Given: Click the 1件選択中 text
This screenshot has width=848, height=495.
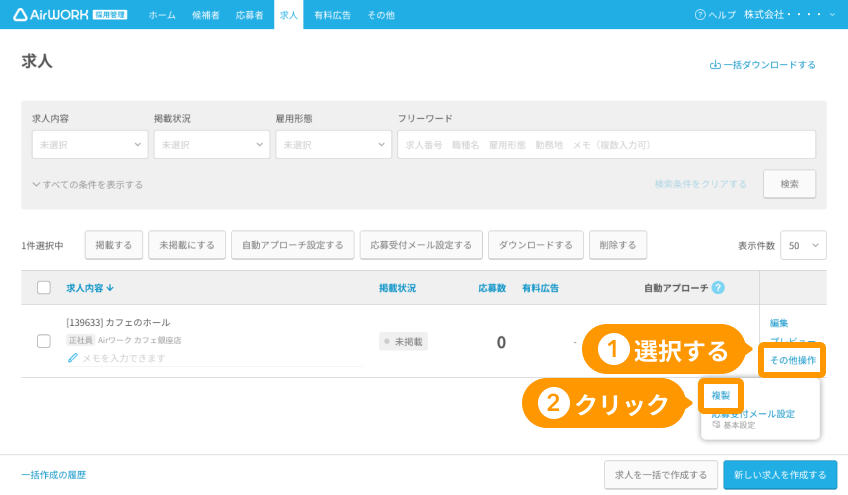Looking at the screenshot, I should [x=42, y=246].
